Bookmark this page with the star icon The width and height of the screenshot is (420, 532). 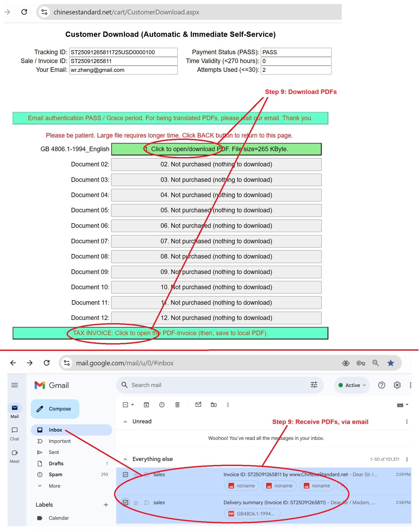391,363
